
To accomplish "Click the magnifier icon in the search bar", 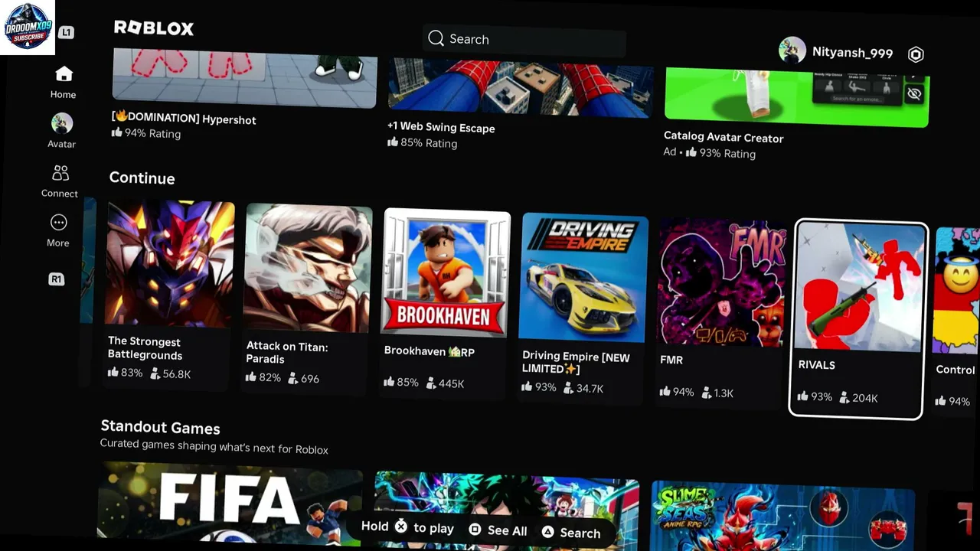I will pos(436,38).
